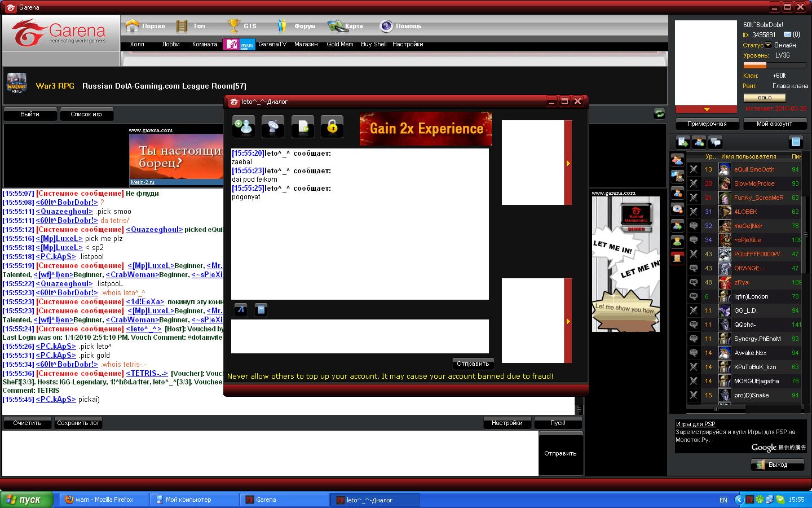The width and height of the screenshot is (812, 508).
Task: Open the Магазин tab
Action: click(306, 44)
